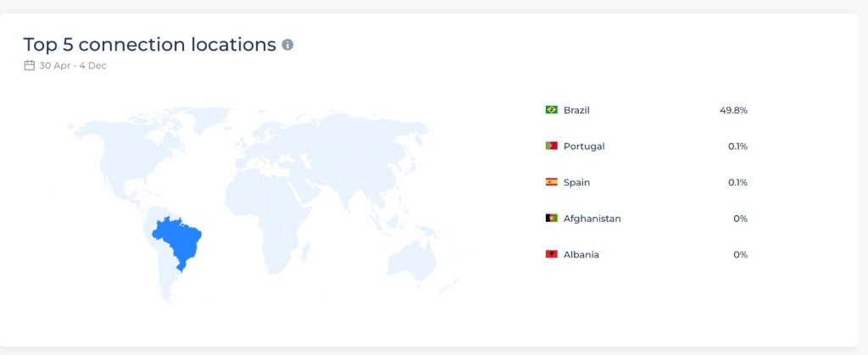Open the 30 Apr - 4 Dec date range
Screen dimensions: 868x355
[x=73, y=66]
